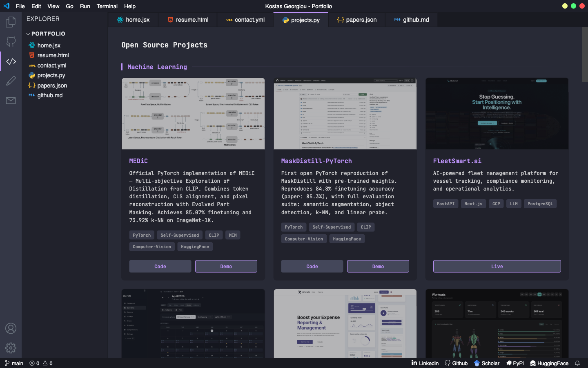Viewport: 588px width, 368px height.
Task: Click the MEDiC architecture diagram thumbnail
Action: click(193, 114)
